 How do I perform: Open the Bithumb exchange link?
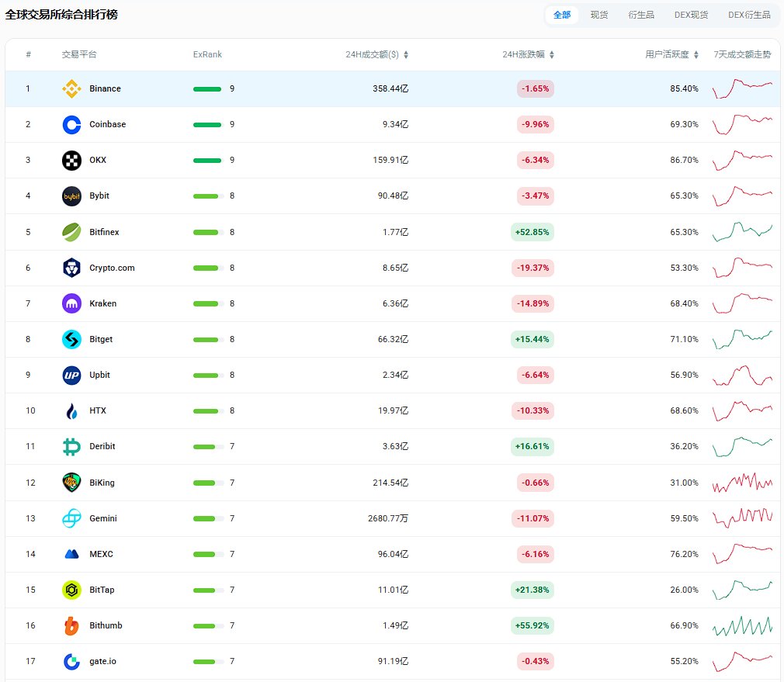click(106, 625)
